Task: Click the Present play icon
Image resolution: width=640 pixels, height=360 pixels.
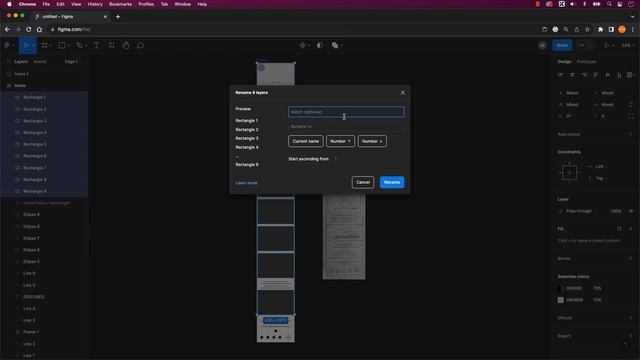Action: (x=607, y=45)
